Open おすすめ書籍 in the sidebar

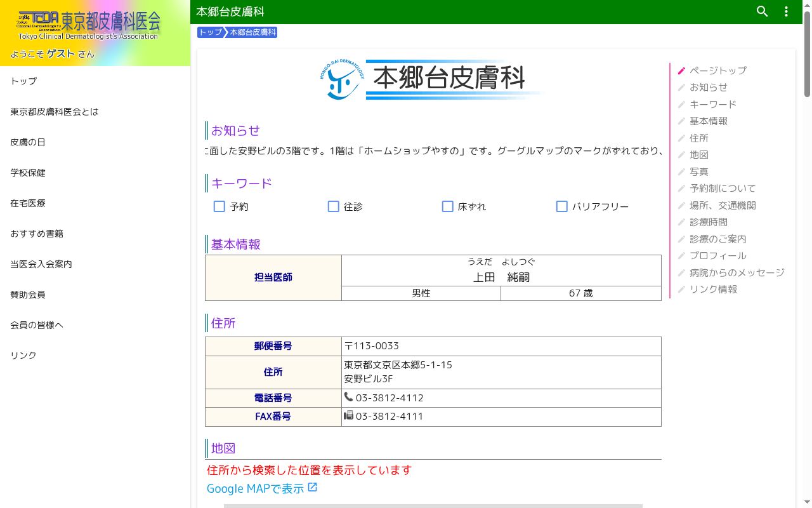coord(95,234)
